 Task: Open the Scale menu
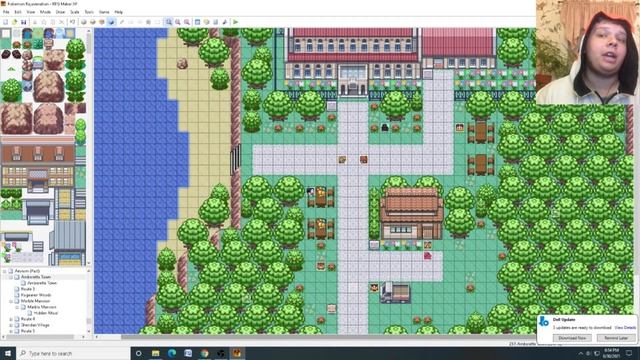pos(75,12)
